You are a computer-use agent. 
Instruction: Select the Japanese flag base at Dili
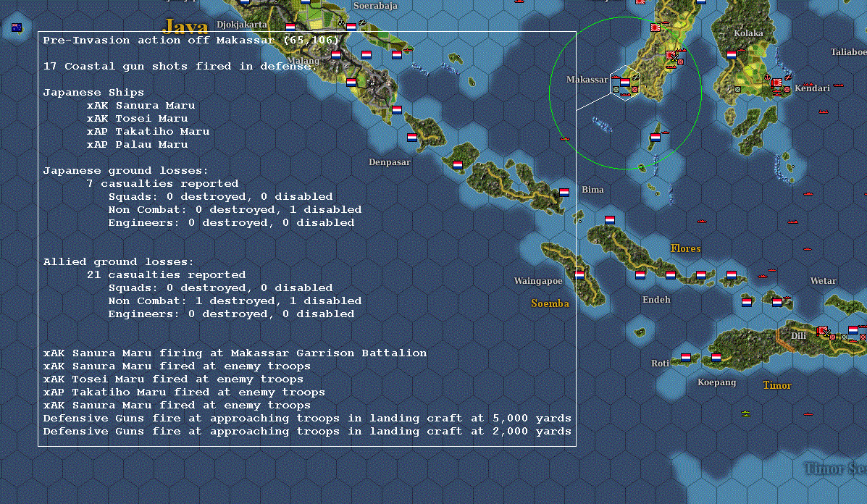pos(822,330)
